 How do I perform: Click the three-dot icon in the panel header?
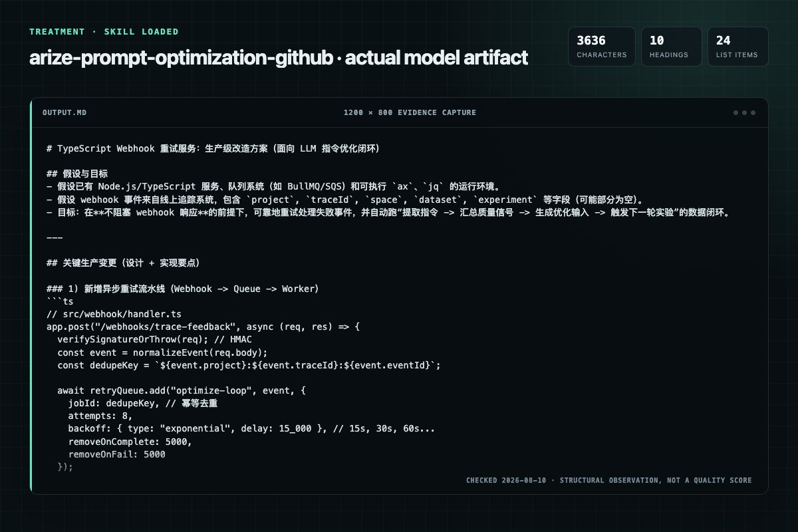(x=744, y=112)
